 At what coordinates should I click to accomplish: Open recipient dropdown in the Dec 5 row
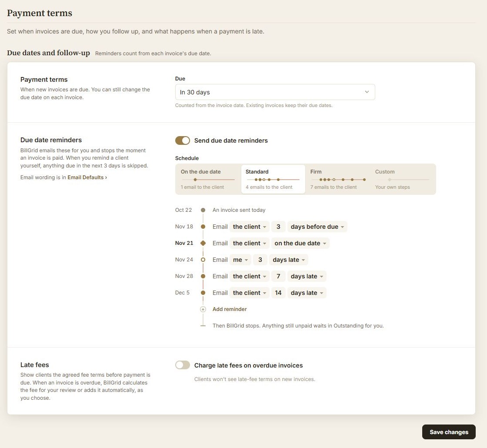click(x=250, y=293)
